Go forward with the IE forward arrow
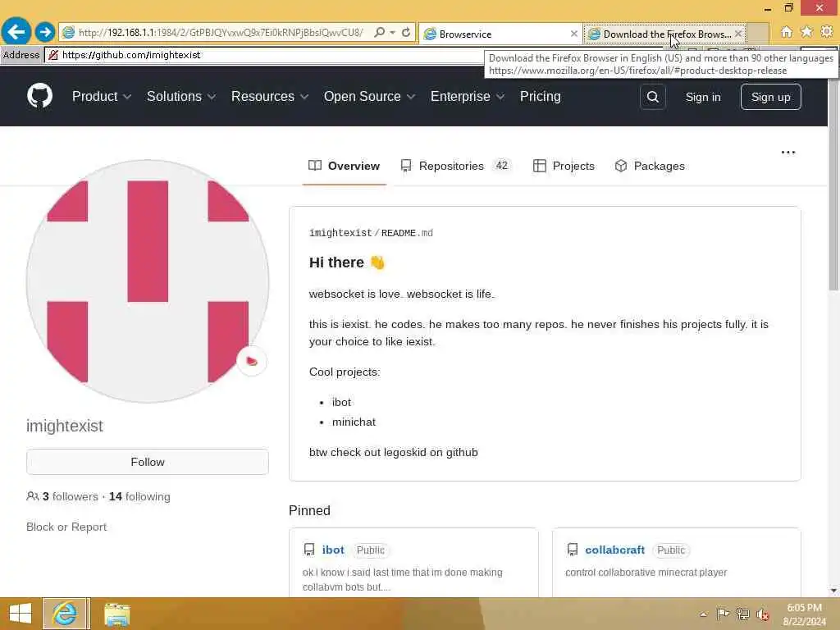The width and height of the screenshot is (840, 630). pos(45,32)
